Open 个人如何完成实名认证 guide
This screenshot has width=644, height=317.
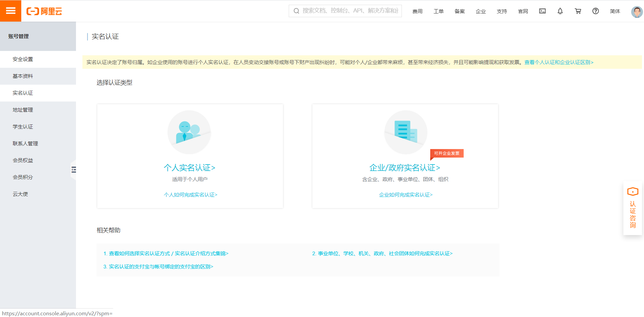[x=190, y=195]
